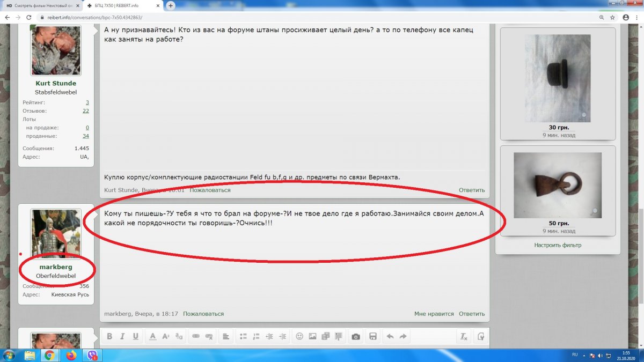Open the Chrome profile avatar menu

(626, 17)
